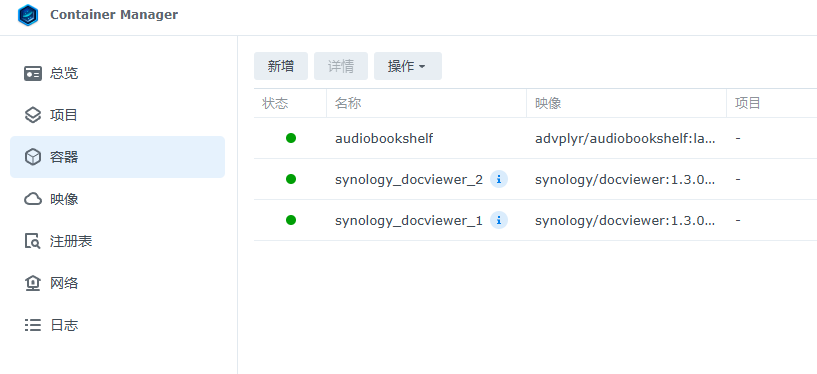Image resolution: width=817 pixels, height=374 pixels.
Task: Click 项目 dash cell in synology_docviewer_1 row
Action: [738, 221]
